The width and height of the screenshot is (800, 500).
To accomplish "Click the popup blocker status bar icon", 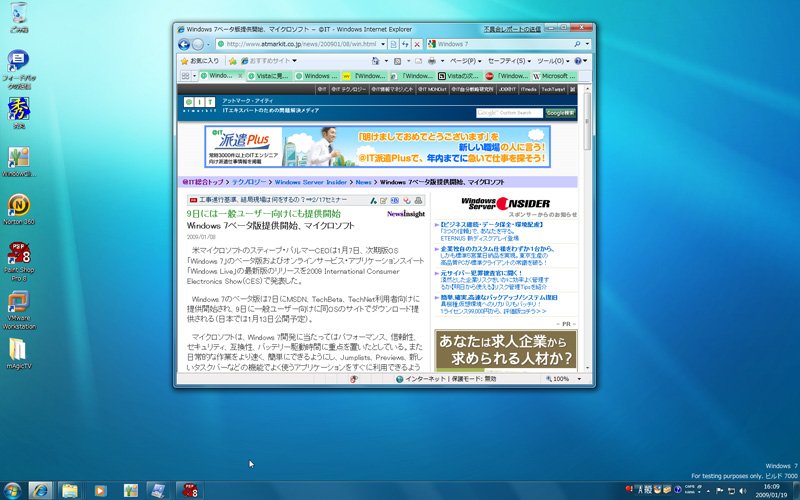I will [x=354, y=379].
